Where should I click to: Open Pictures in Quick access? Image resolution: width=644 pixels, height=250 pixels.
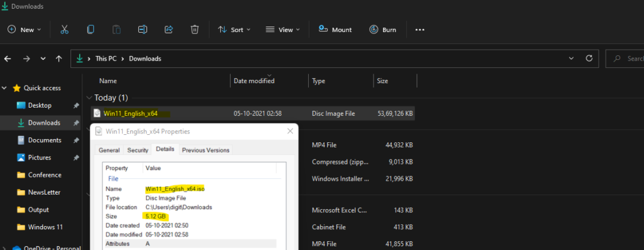40,157
